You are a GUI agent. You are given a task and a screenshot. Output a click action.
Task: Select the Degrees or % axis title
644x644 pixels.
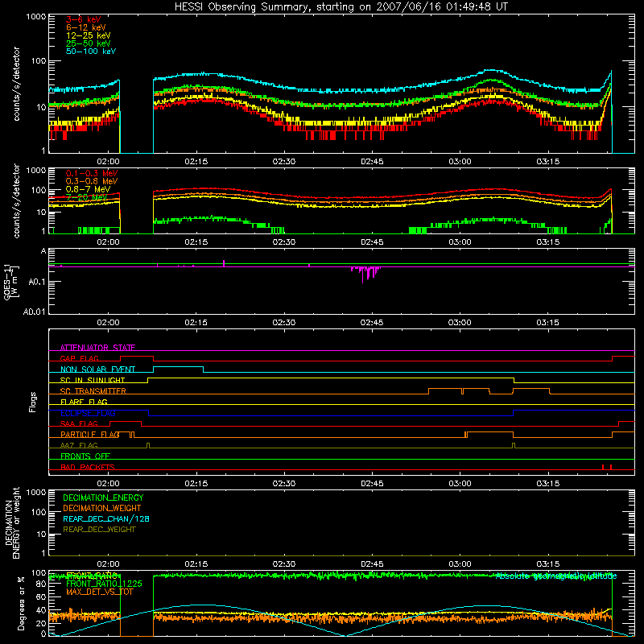(x=21, y=603)
